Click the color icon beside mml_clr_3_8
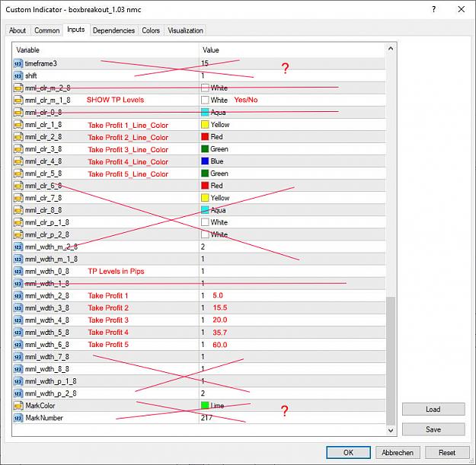The image size is (476, 465). point(18,149)
